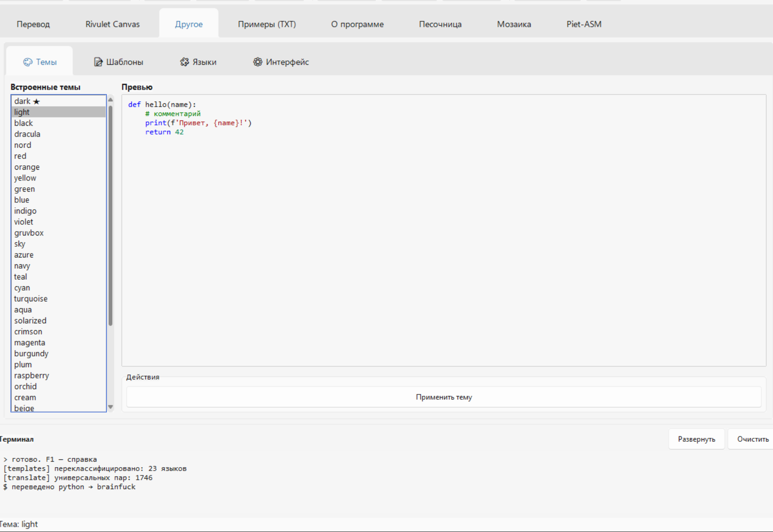The height and width of the screenshot is (532, 773).
Task: Click the icon beside Языки tab label
Action: (x=184, y=62)
